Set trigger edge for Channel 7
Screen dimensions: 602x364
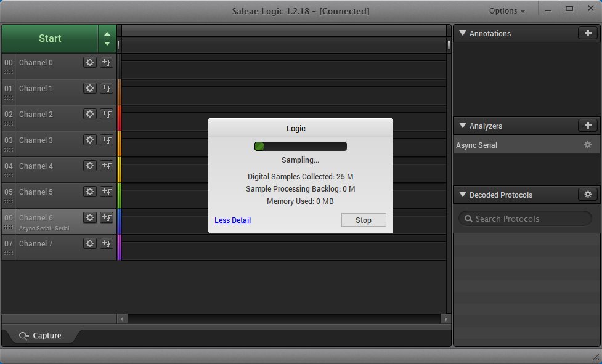pyautogui.click(x=107, y=243)
